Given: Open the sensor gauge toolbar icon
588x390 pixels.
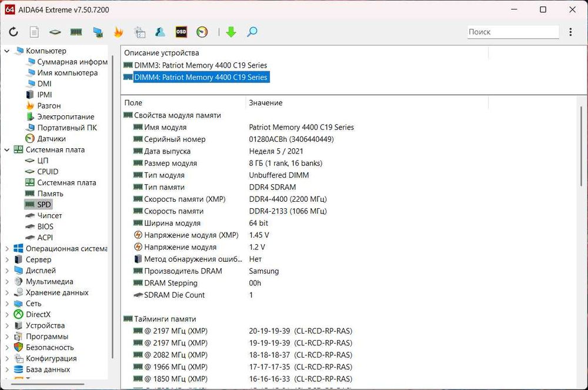Looking at the screenshot, I should (x=202, y=32).
